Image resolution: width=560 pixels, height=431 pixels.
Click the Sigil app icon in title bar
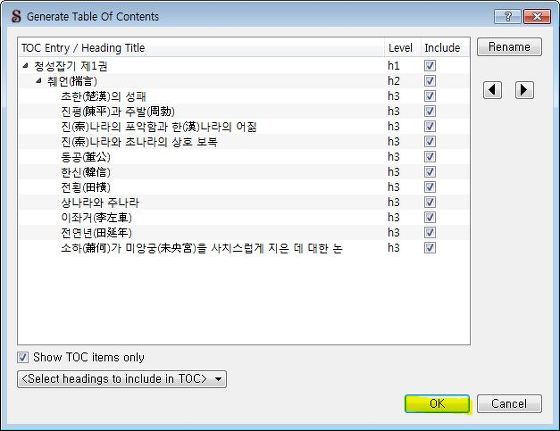[16, 16]
